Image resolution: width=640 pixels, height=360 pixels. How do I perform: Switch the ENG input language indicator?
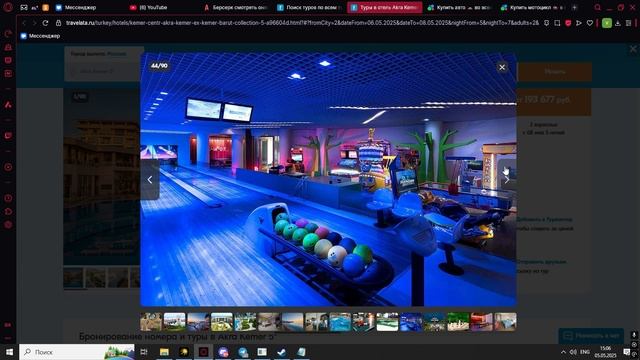click(x=585, y=352)
